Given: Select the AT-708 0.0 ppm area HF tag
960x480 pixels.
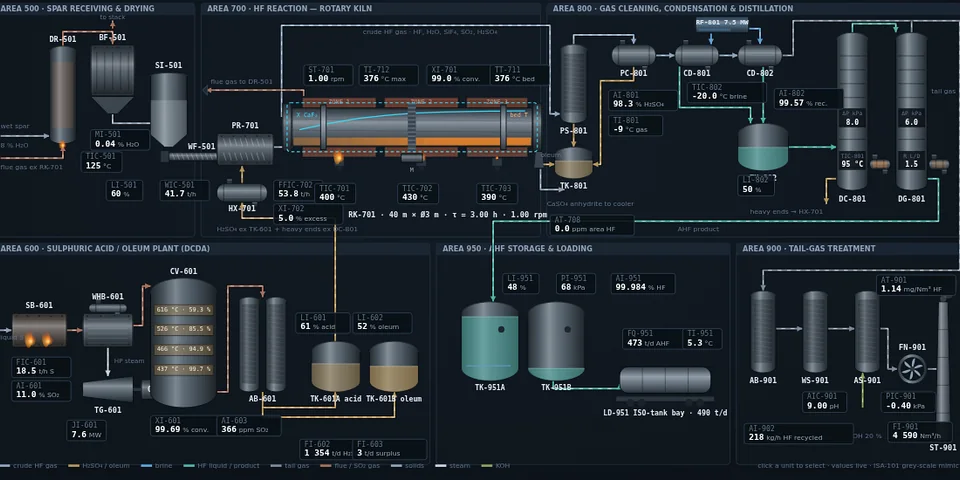Looking at the screenshot, I should [592, 225].
